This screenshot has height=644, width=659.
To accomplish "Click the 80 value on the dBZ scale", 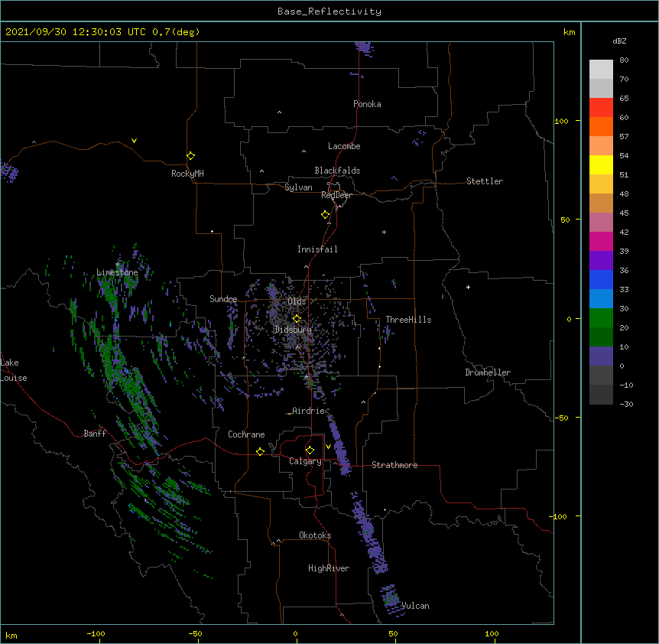I will click(x=624, y=60).
